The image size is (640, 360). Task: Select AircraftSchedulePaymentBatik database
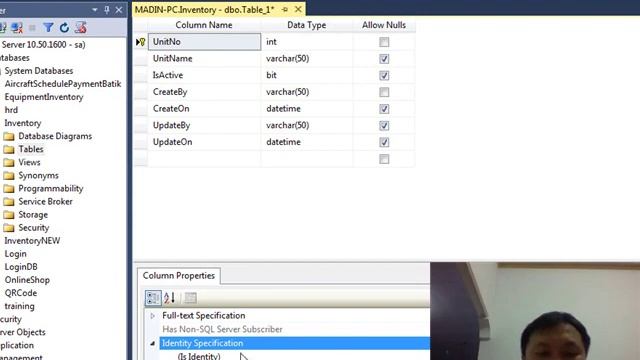pyautogui.click(x=63, y=84)
